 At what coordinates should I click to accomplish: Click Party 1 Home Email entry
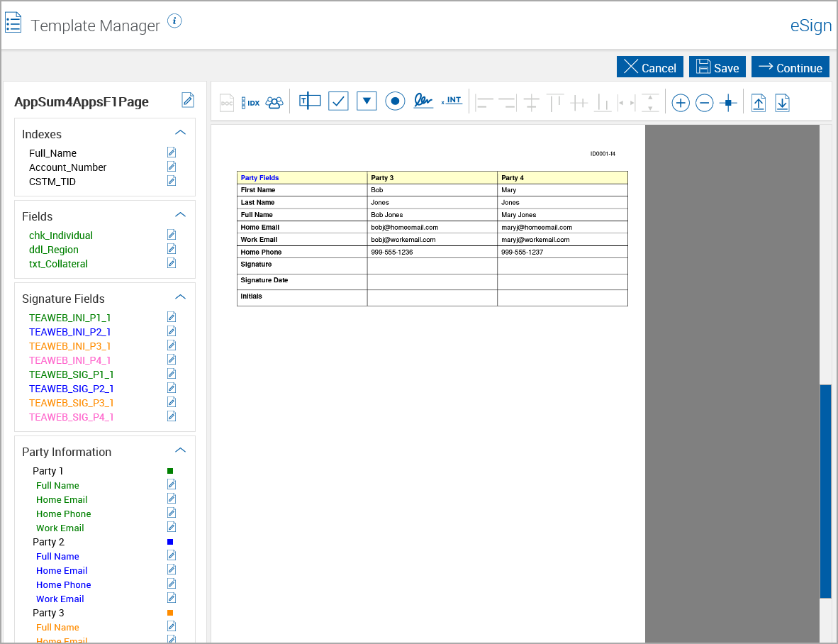[62, 500]
